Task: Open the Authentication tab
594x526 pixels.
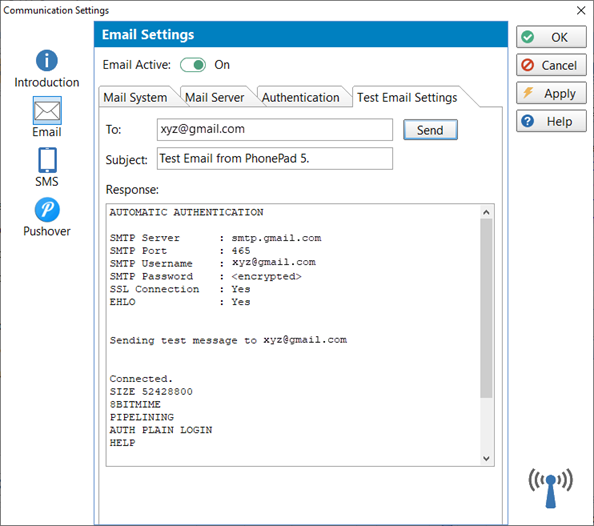Action: tap(300, 98)
